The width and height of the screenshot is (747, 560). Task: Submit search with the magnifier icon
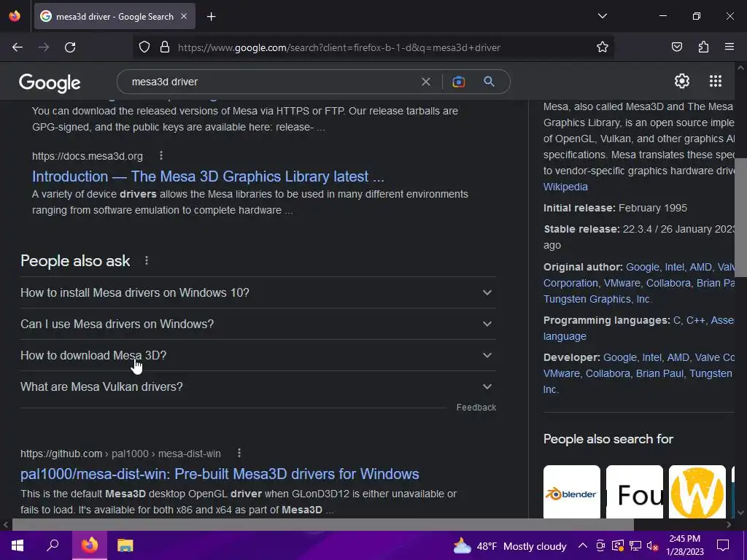489,82
